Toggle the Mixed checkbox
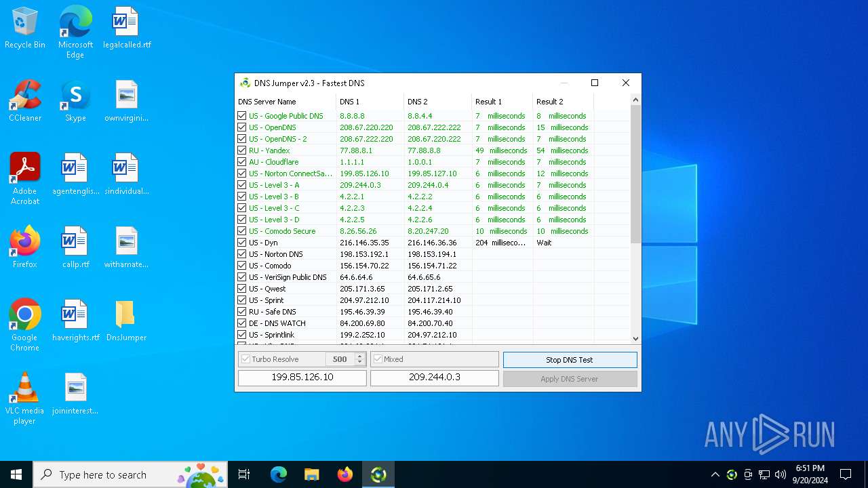Screen dimensions: 868x488 click(378, 359)
